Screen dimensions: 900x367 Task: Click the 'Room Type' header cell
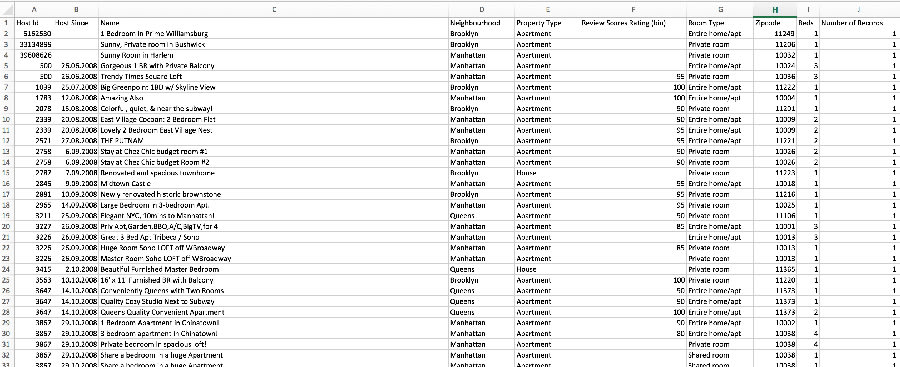720,23
